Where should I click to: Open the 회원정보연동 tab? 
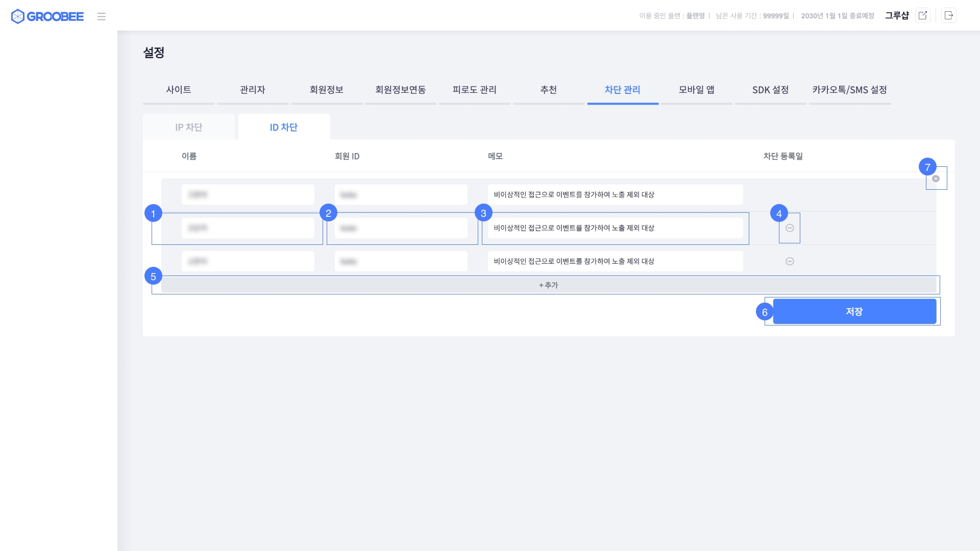(x=401, y=90)
